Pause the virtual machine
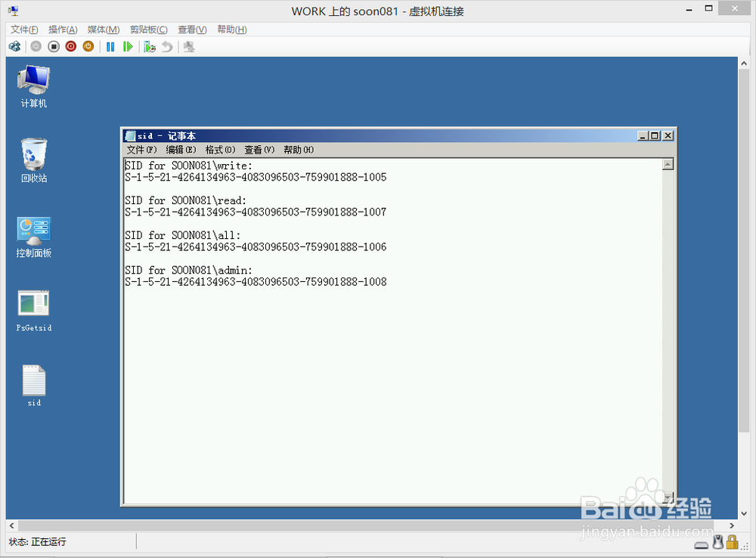The width and height of the screenshot is (756, 558). click(x=110, y=47)
